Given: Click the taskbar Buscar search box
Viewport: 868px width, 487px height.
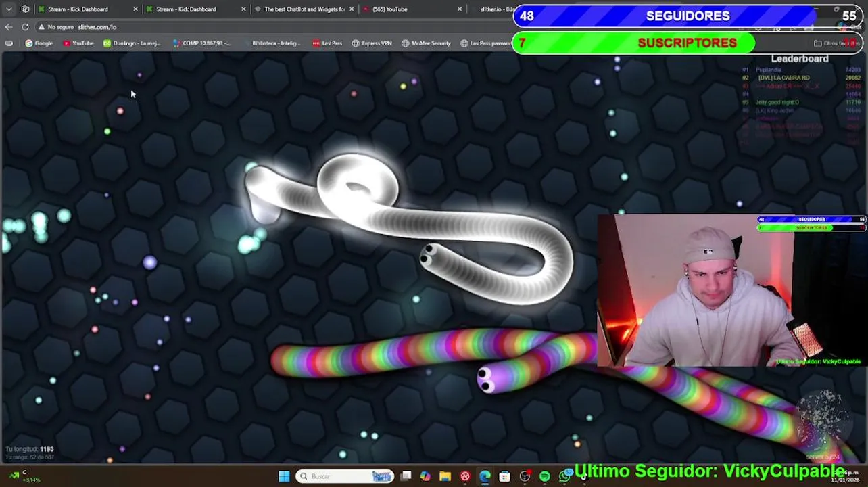Looking at the screenshot, I should 346,477.
